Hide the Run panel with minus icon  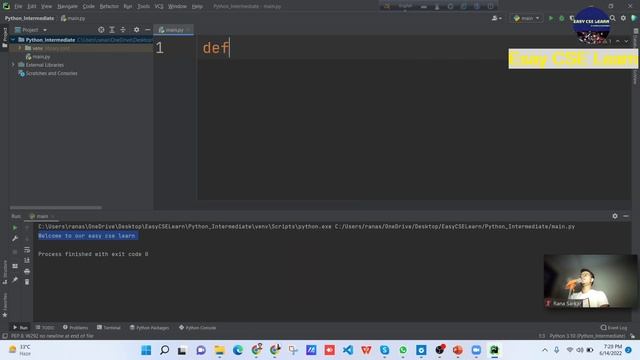click(626, 216)
